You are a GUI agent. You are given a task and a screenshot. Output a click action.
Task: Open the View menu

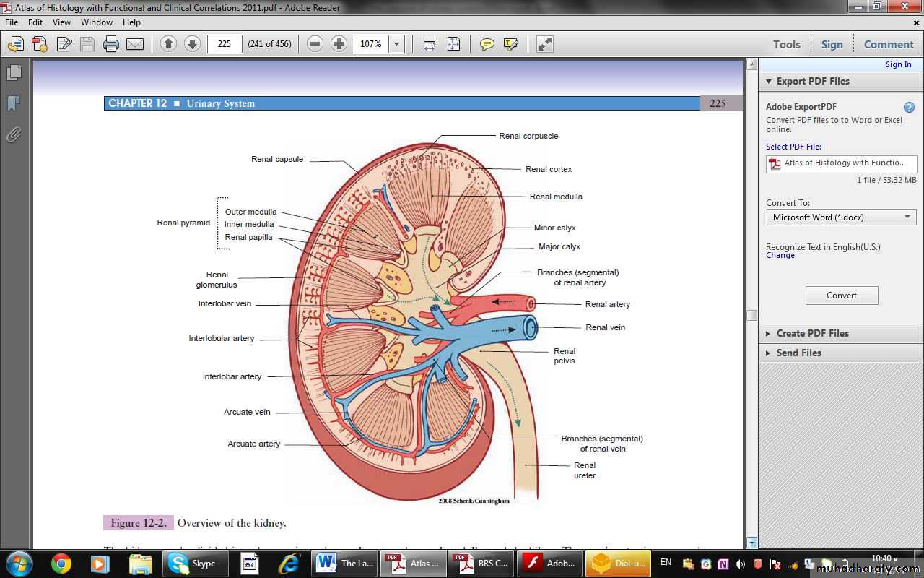(61, 22)
